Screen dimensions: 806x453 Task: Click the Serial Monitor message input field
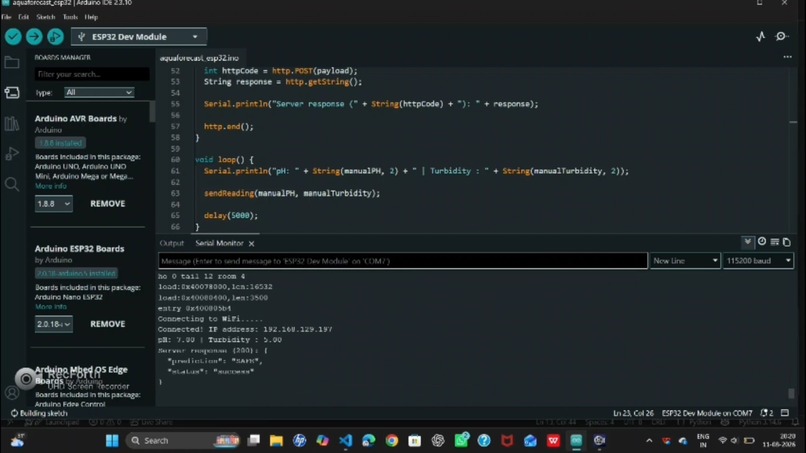(x=403, y=261)
